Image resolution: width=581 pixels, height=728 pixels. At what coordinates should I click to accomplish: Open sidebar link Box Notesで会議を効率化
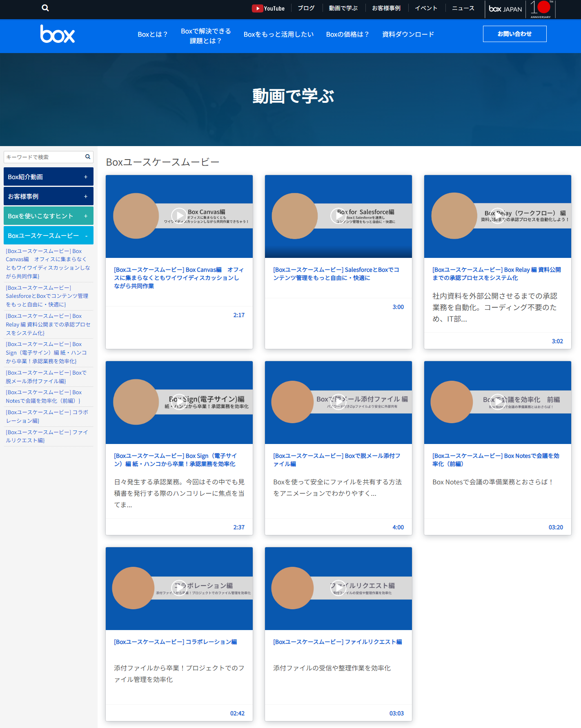coord(44,396)
